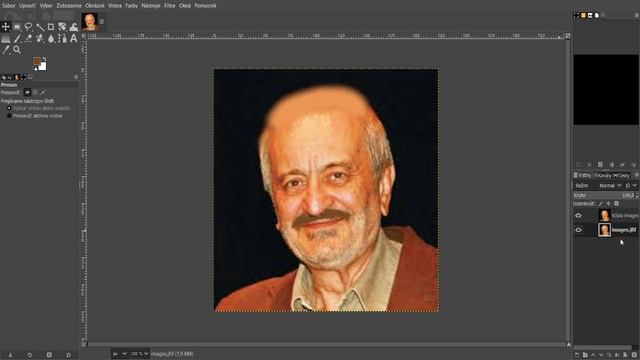Open the Filtre menu
This screenshot has height=360, width=640.
click(169, 6)
